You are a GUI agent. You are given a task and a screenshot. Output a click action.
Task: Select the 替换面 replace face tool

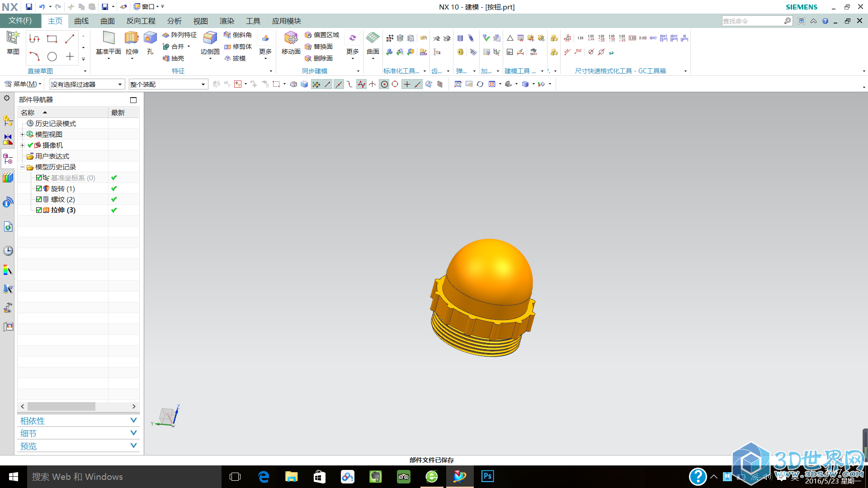click(x=319, y=47)
